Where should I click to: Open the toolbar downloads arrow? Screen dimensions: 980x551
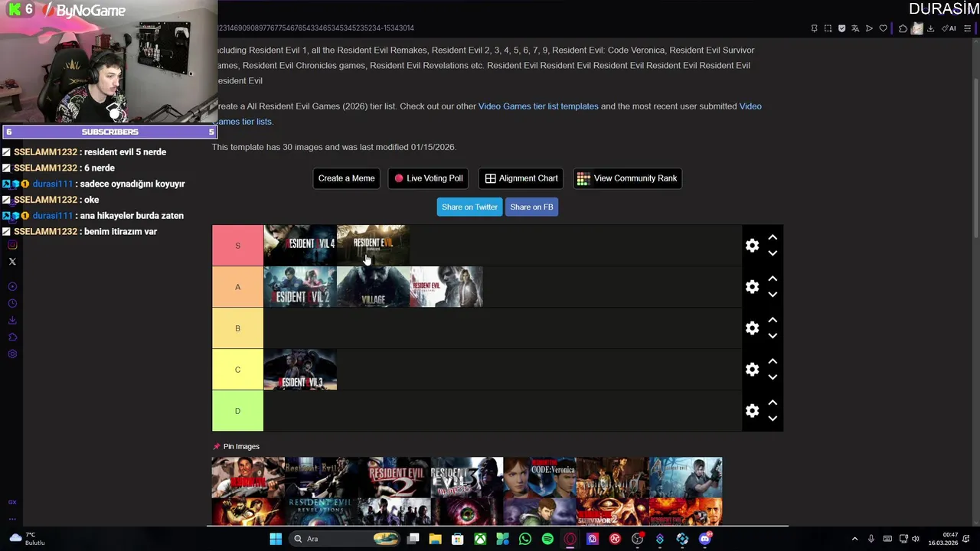click(930, 28)
